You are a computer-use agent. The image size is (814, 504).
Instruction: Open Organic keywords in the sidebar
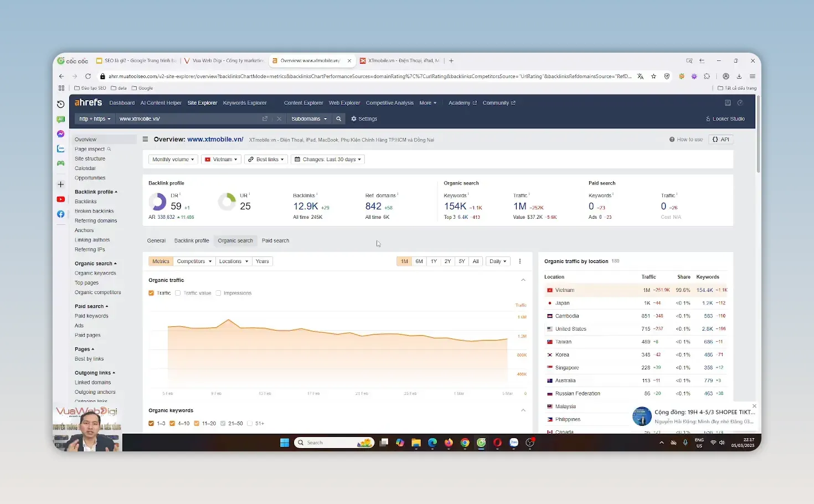[95, 273]
